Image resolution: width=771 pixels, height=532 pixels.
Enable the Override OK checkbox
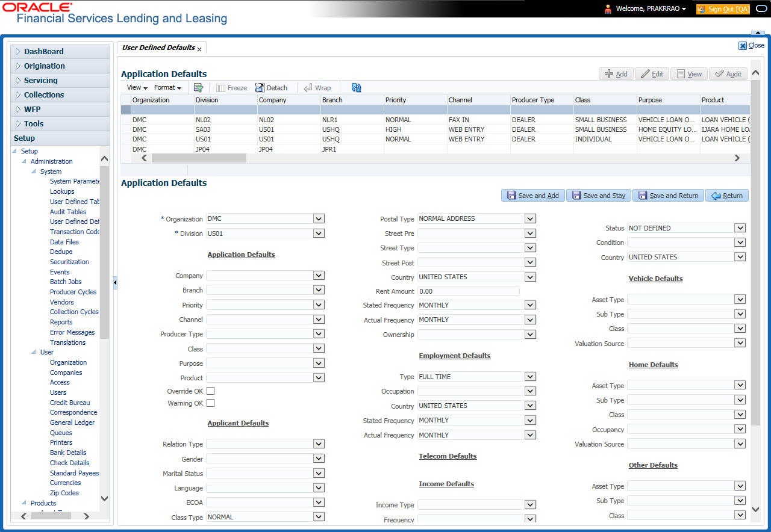[x=211, y=391]
